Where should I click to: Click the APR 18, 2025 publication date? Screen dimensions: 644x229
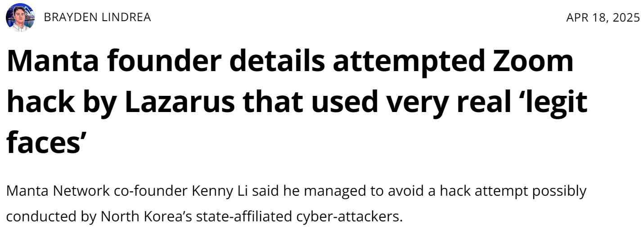coord(603,18)
